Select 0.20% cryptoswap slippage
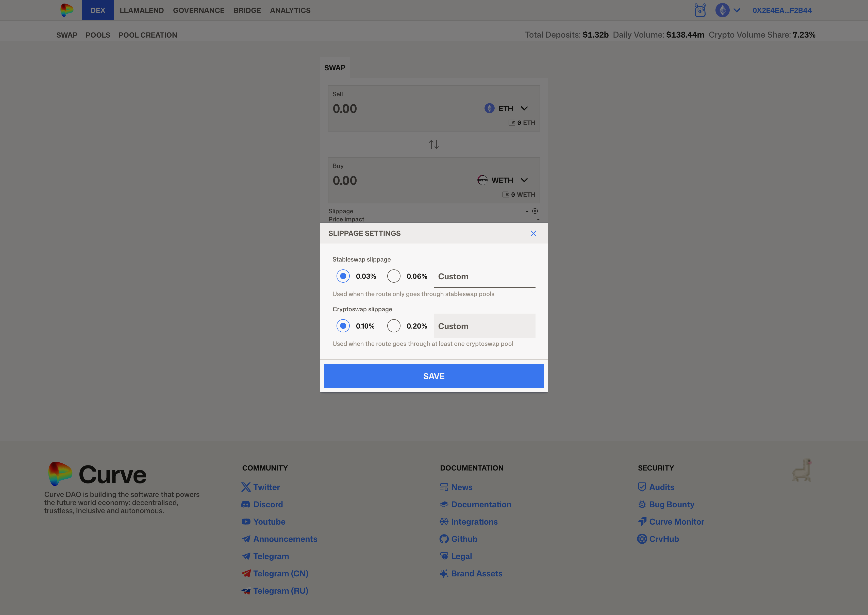This screenshot has width=868, height=615. [x=394, y=326]
